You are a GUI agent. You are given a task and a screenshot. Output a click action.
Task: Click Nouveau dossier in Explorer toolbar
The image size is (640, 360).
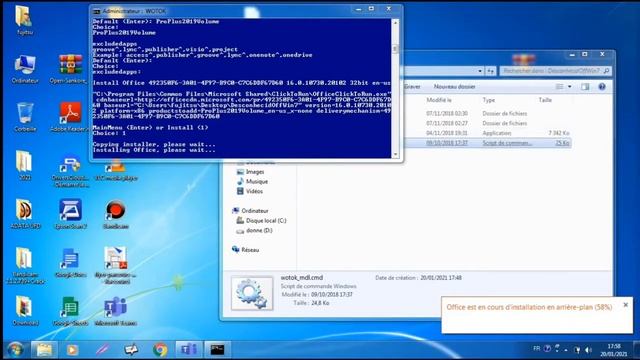click(x=454, y=87)
